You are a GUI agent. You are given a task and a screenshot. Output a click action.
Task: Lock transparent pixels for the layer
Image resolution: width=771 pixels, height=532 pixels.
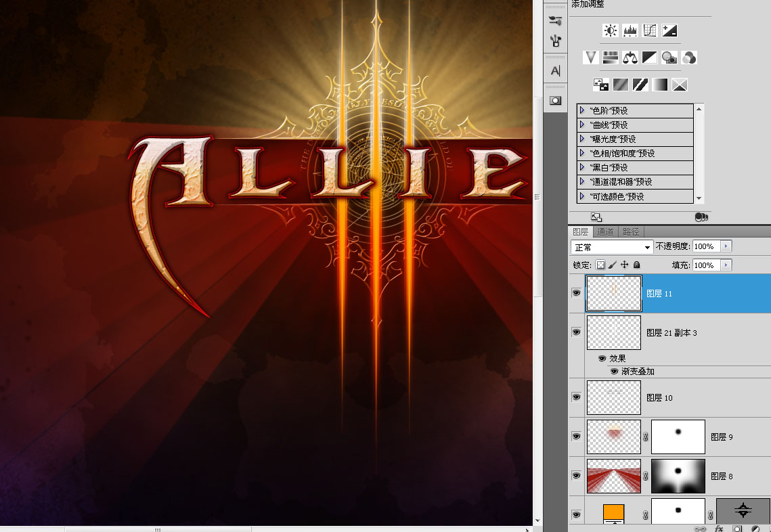click(600, 265)
